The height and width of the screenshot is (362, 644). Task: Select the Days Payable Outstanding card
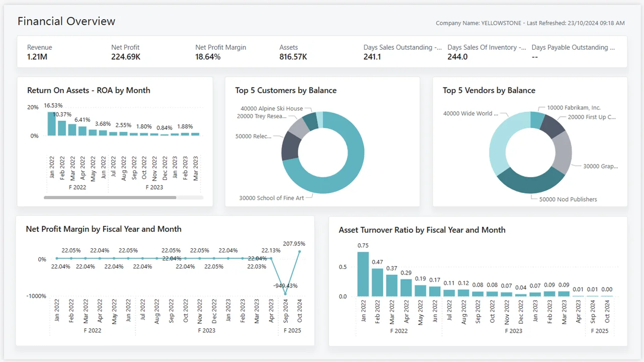[x=574, y=52]
